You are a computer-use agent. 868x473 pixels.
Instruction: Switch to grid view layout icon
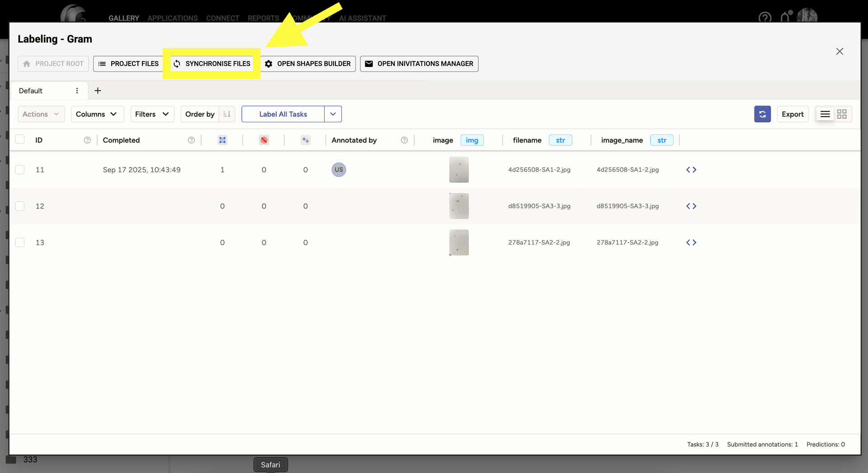842,114
